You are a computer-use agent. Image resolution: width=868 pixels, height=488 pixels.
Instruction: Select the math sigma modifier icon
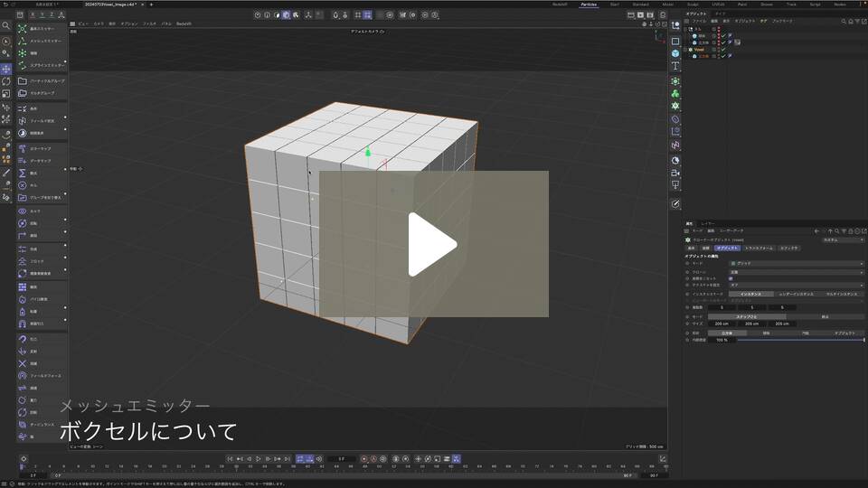click(22, 174)
